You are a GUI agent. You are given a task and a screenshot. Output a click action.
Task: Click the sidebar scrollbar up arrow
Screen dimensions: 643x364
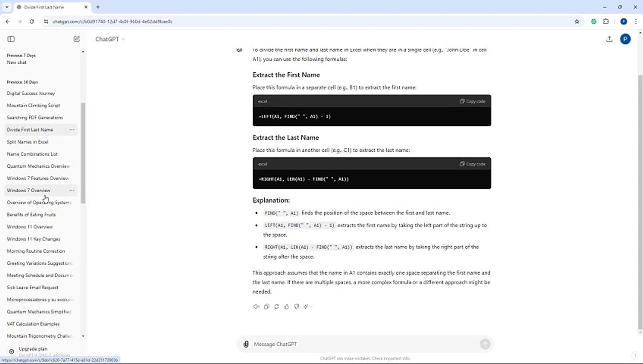coord(83,52)
